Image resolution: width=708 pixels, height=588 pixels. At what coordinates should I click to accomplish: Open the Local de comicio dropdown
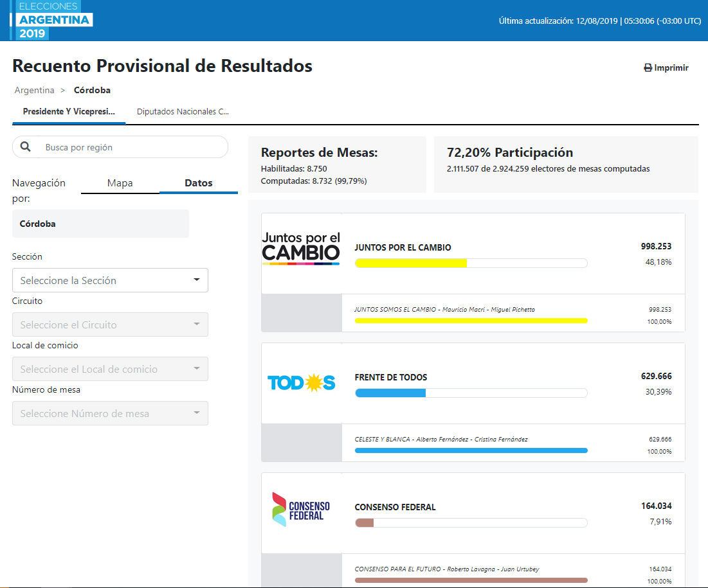[x=110, y=369]
